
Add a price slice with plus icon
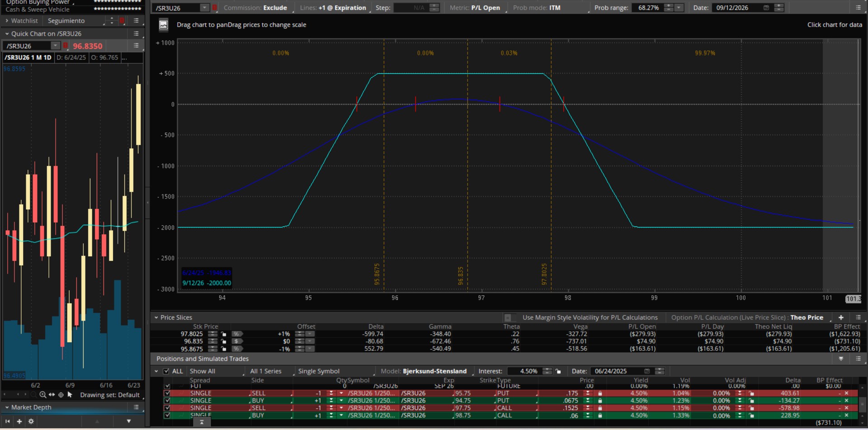pyautogui.click(x=840, y=317)
